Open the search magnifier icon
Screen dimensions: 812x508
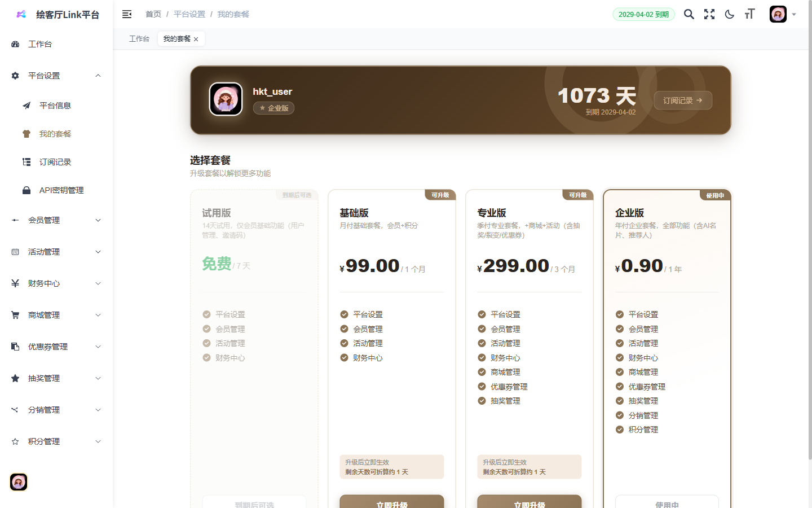click(689, 14)
